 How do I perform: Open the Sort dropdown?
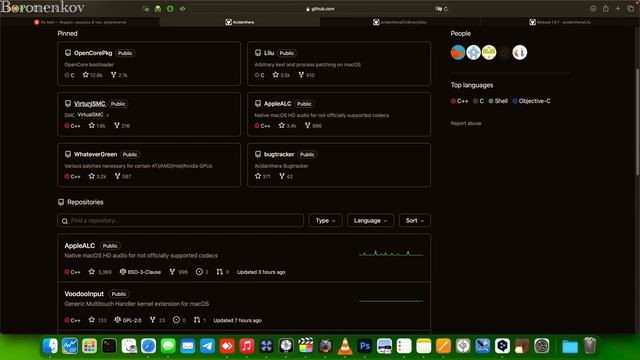[x=414, y=220]
